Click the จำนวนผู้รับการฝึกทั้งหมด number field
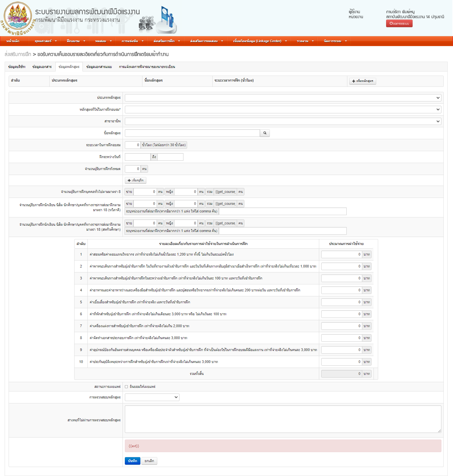The width and height of the screenshot is (453, 476). pos(133,169)
